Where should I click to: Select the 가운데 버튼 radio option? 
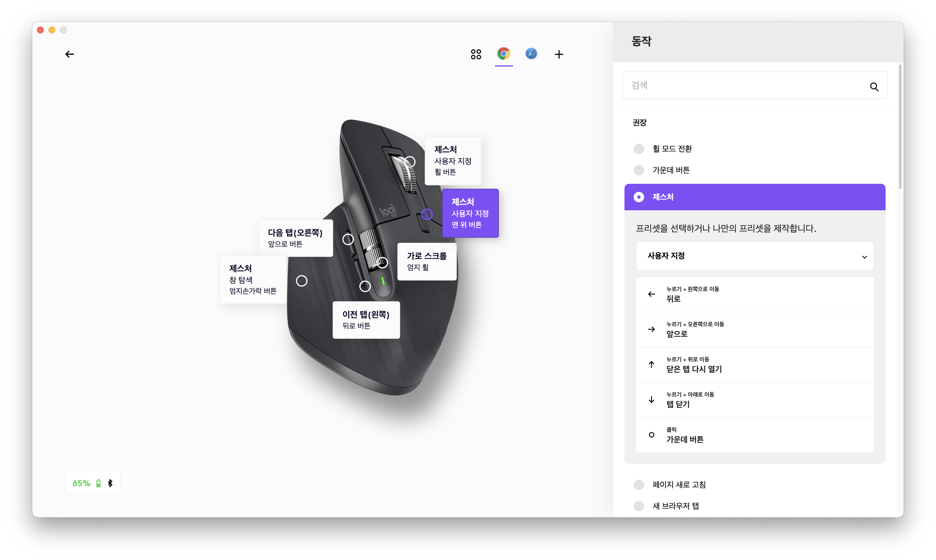(x=639, y=170)
